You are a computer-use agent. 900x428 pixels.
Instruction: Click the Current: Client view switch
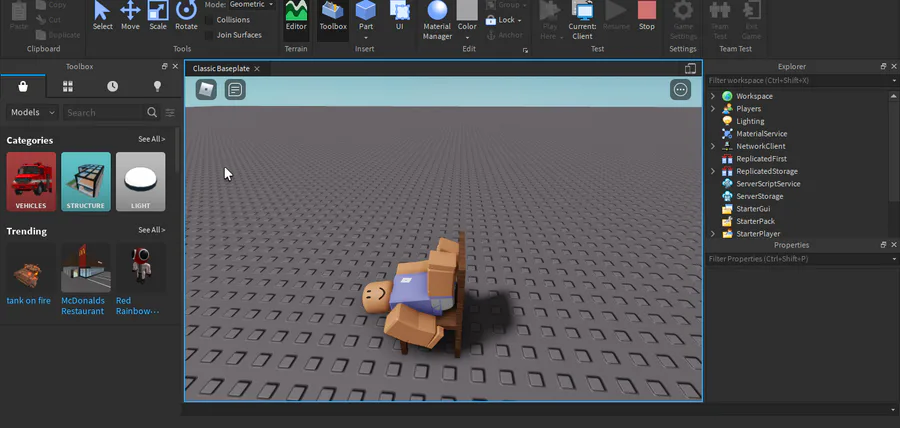tap(582, 20)
